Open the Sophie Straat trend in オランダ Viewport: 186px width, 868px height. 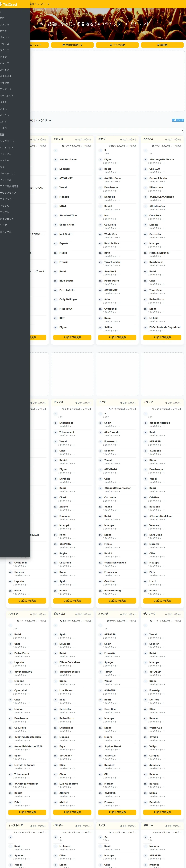coord(113,746)
